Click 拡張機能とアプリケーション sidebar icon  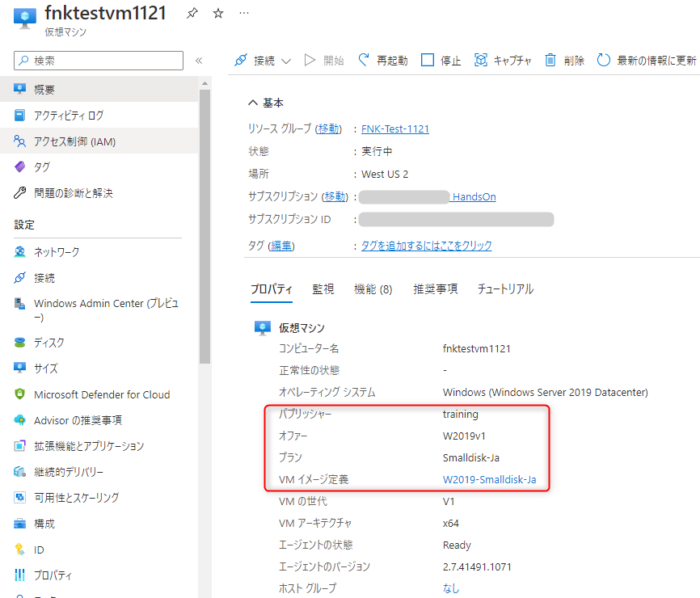(x=19, y=446)
